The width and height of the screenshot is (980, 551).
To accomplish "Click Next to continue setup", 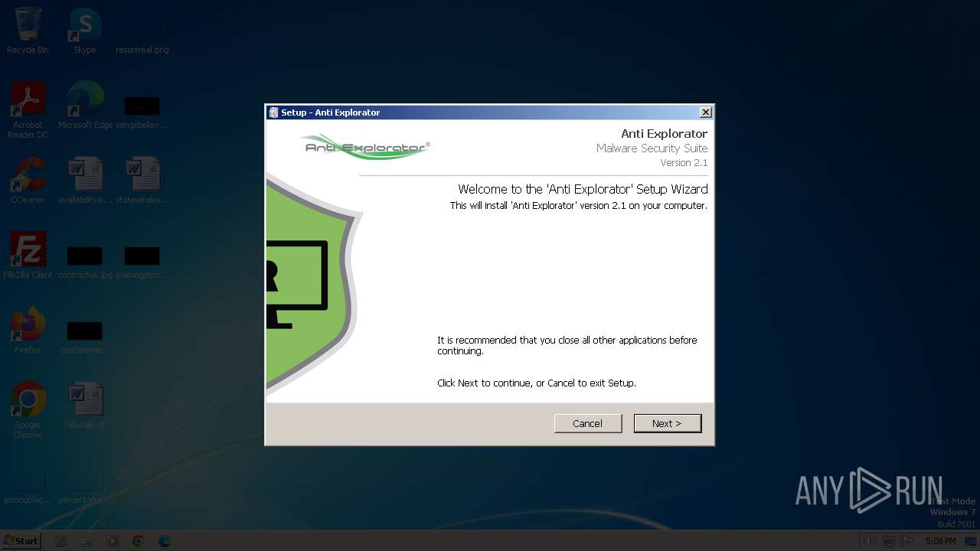I will pos(667,423).
